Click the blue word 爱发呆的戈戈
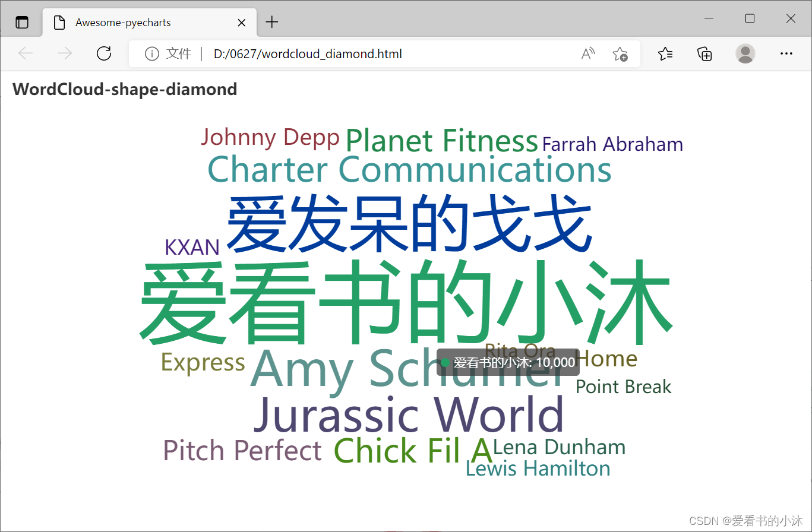Screen dimensions: 812x532 410,224
